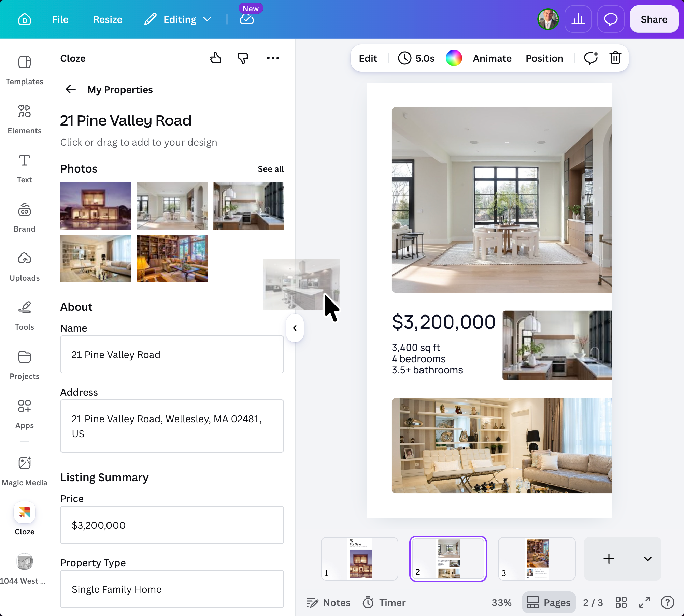Open the help question mark icon

pyautogui.click(x=668, y=603)
